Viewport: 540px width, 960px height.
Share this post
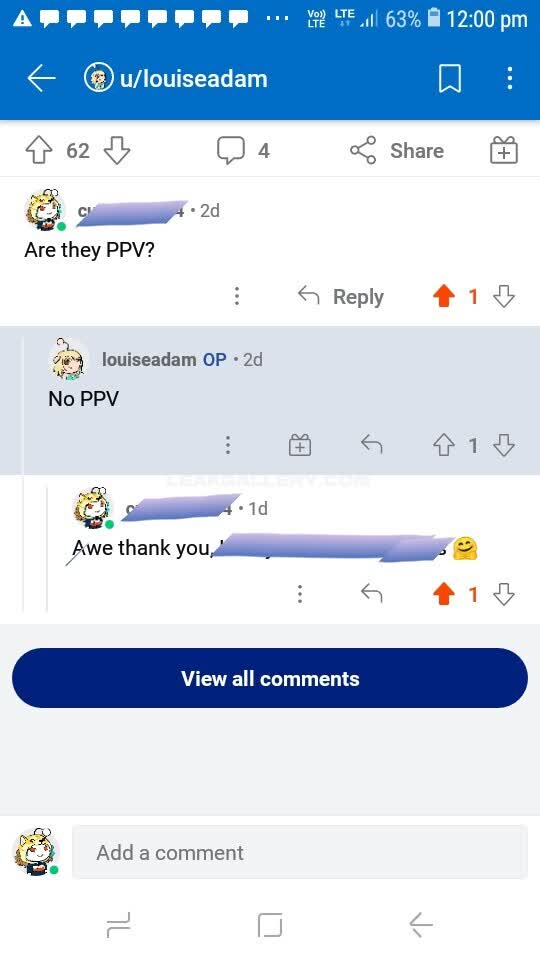(397, 151)
